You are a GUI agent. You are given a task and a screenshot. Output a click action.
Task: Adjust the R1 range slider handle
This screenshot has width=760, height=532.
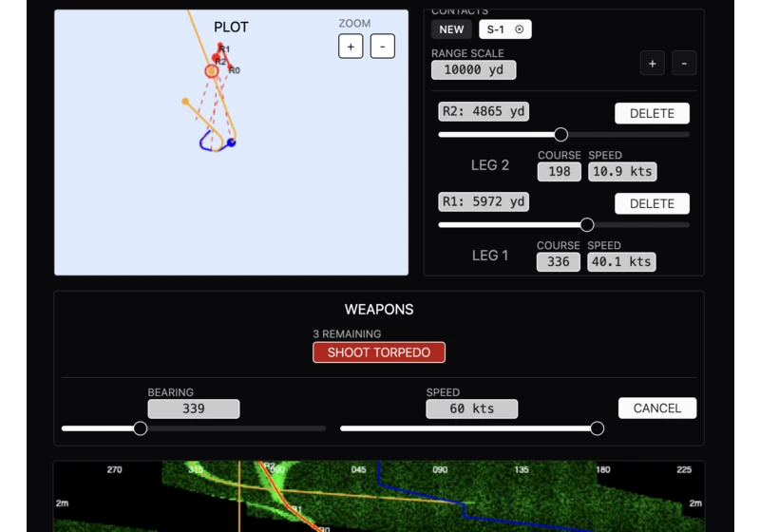tap(587, 225)
